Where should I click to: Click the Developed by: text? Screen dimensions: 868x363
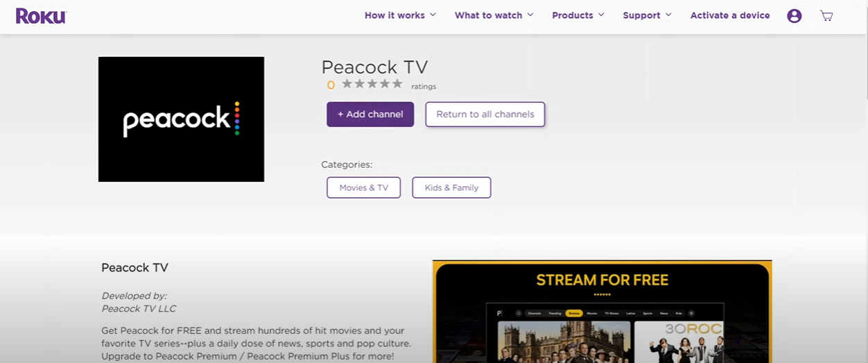(134, 296)
